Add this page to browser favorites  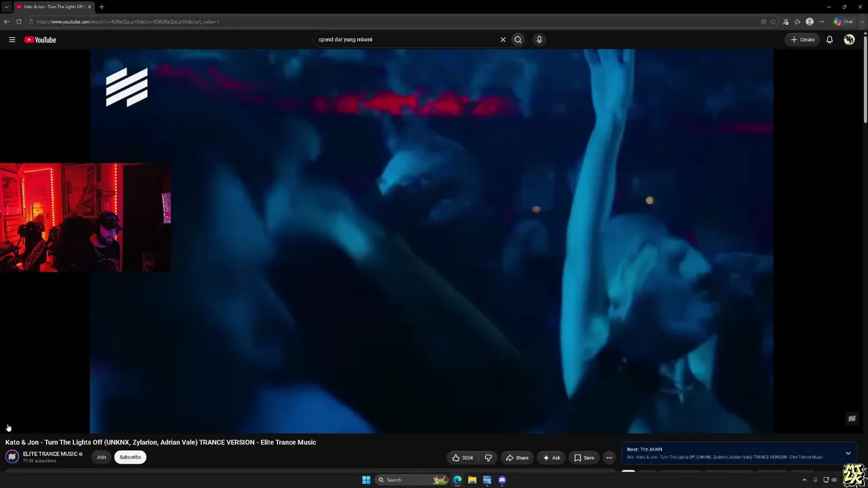773,22
